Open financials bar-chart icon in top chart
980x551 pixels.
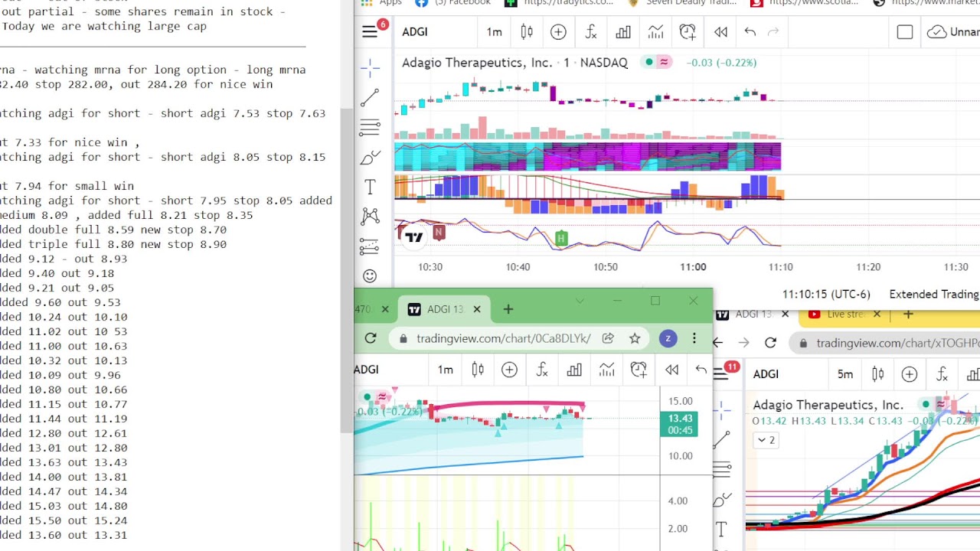pyautogui.click(x=623, y=31)
